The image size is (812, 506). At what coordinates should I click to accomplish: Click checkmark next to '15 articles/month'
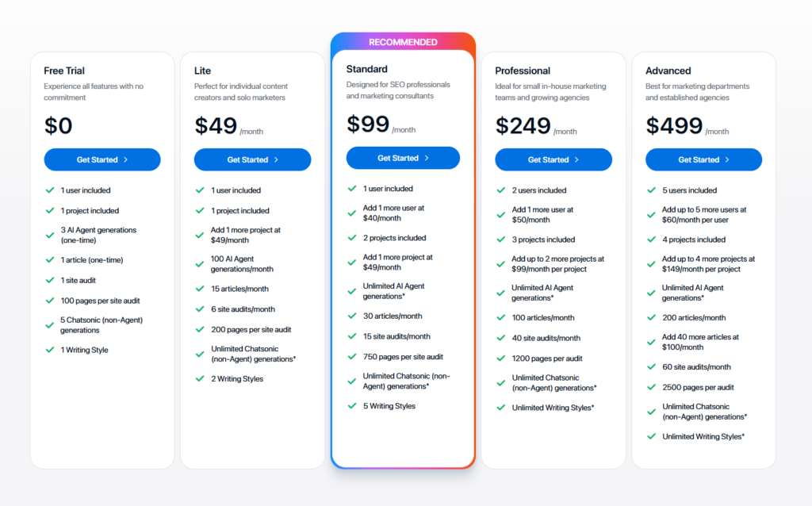coord(200,289)
